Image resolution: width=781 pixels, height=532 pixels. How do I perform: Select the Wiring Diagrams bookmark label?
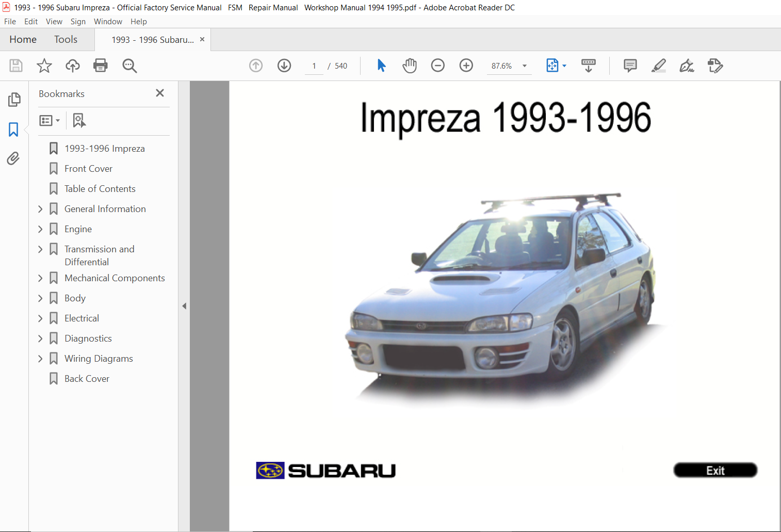click(99, 359)
